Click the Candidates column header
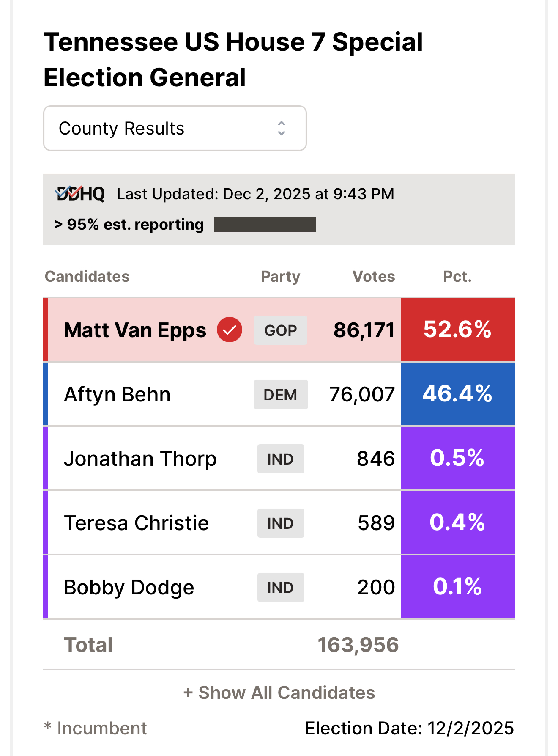Viewport: 558px width, 756px height. click(x=87, y=276)
